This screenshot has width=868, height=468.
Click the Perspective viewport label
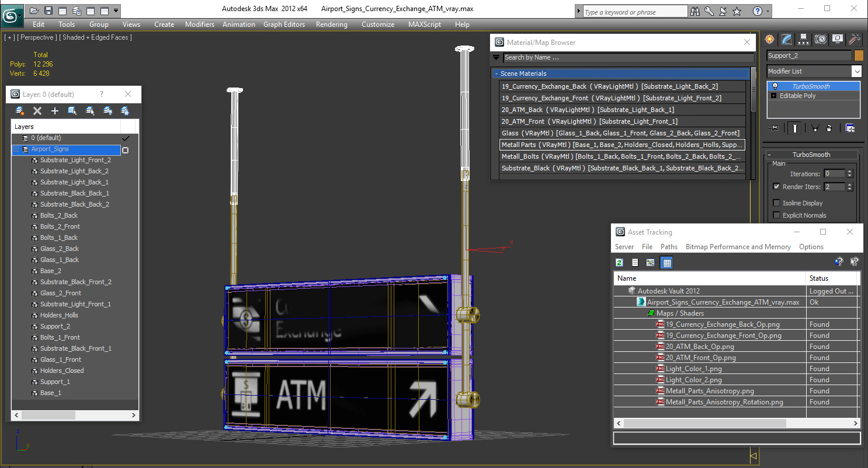tap(37, 37)
